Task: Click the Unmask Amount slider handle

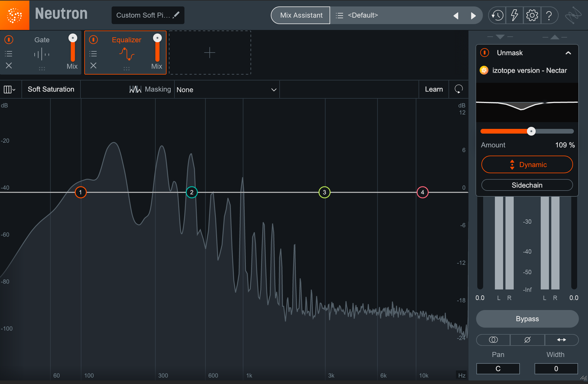Action: (531, 131)
